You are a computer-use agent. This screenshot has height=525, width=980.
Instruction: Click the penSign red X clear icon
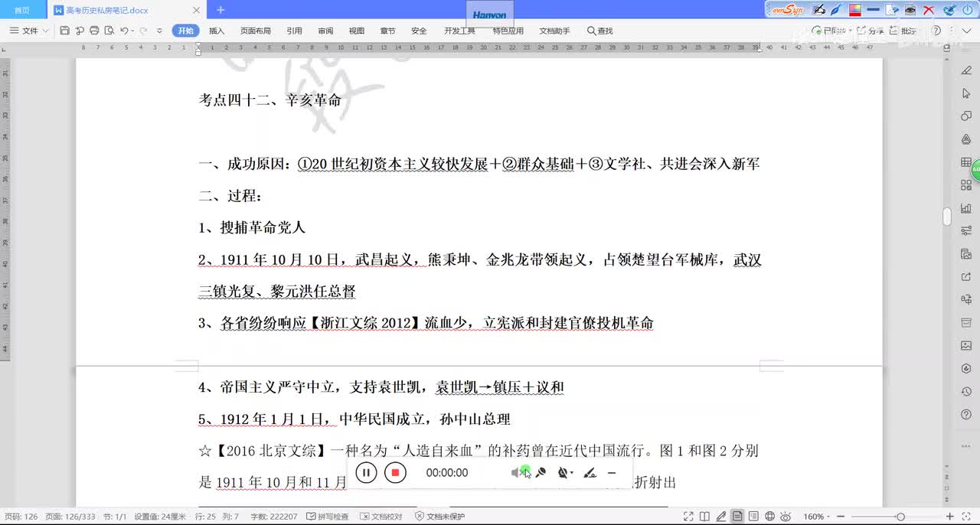coord(929,10)
